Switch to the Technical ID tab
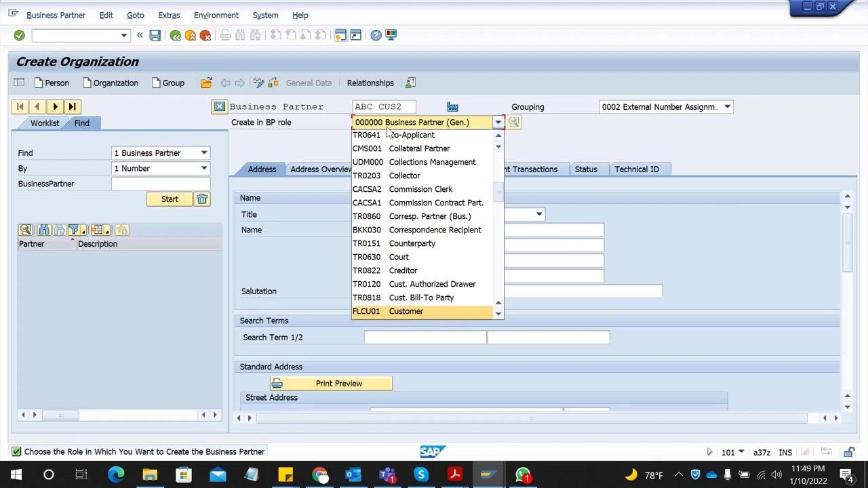 (637, 169)
